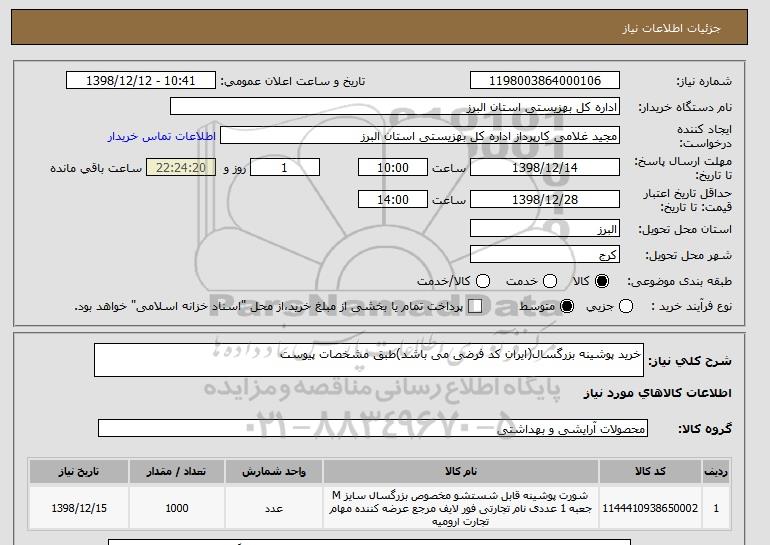Click the row number 1 cell
This screenshot has height=545, width=770.
[716, 508]
